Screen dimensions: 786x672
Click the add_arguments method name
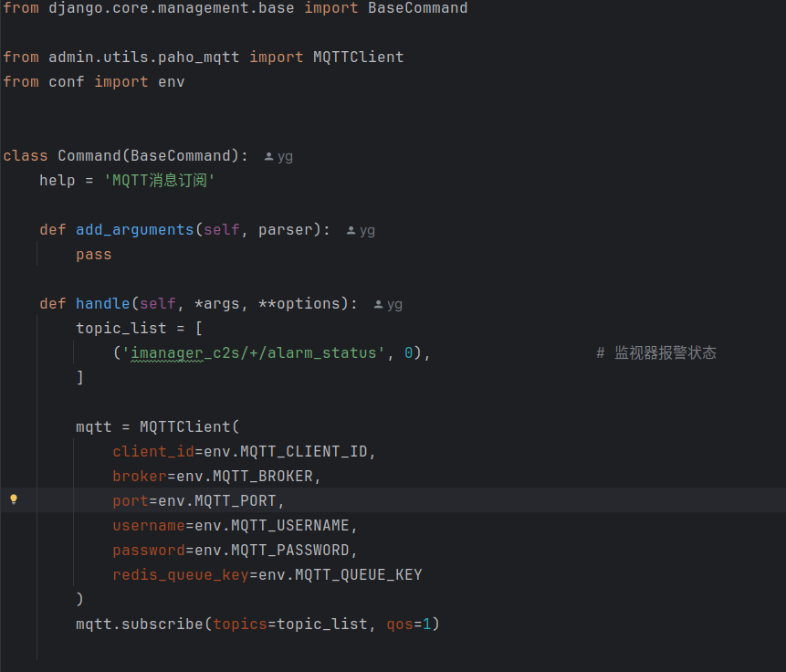(x=134, y=230)
